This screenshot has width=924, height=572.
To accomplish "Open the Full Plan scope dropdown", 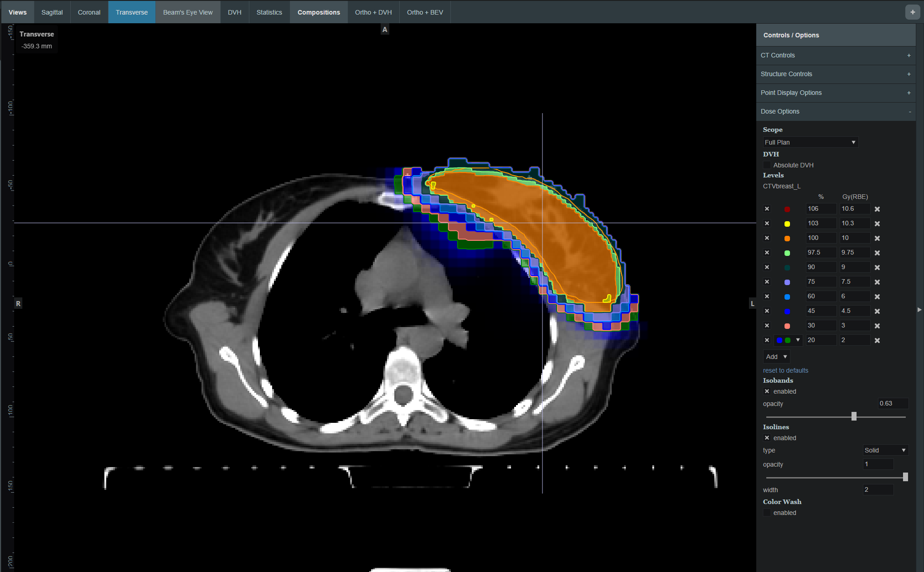I will 810,142.
